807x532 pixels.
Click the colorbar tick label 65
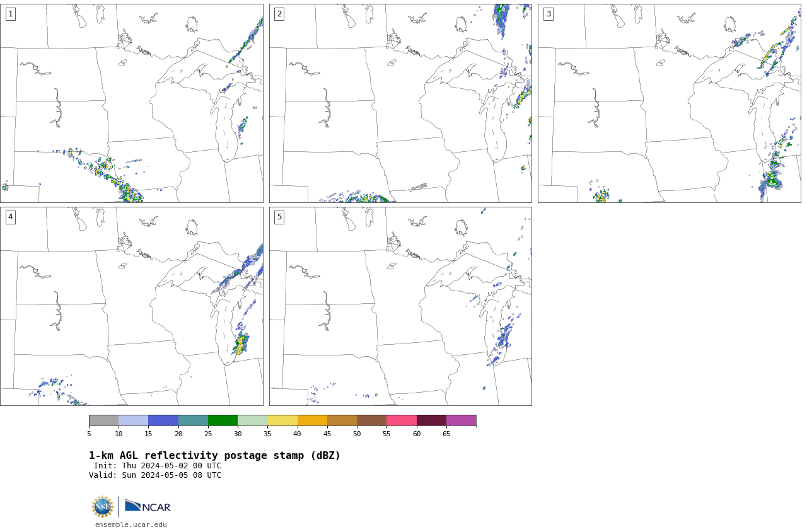(446, 434)
